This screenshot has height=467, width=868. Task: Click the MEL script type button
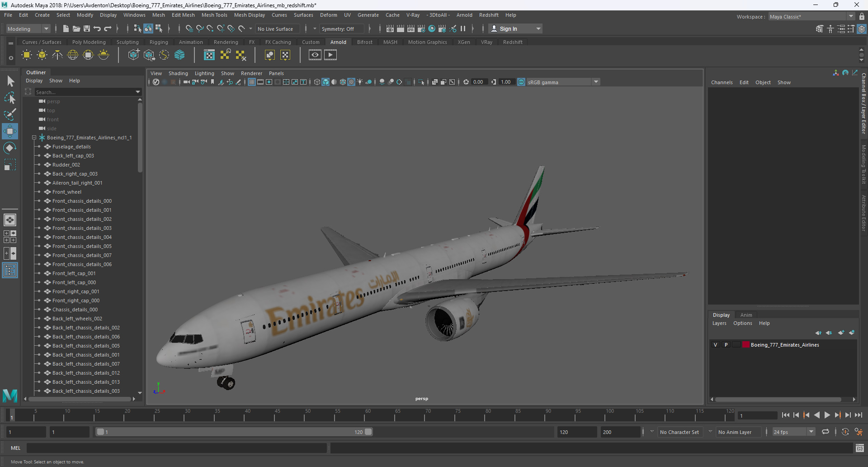pyautogui.click(x=16, y=448)
